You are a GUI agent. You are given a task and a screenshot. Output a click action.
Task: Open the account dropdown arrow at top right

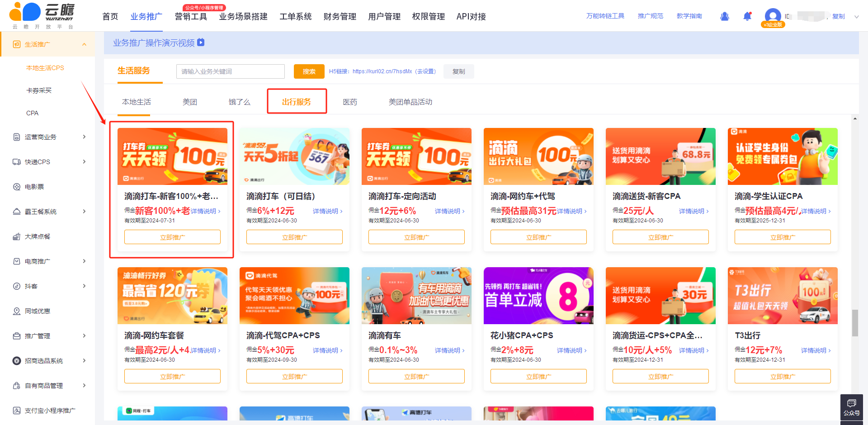point(856,17)
